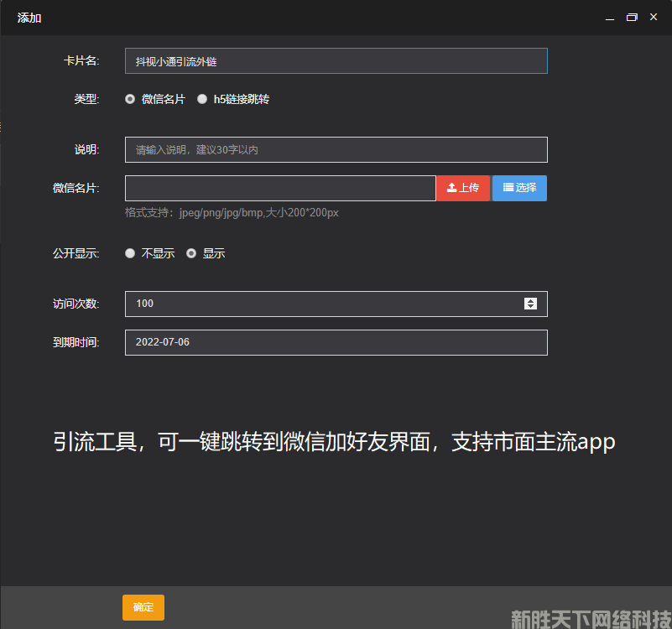Click the 添加 title in title bar

29,18
